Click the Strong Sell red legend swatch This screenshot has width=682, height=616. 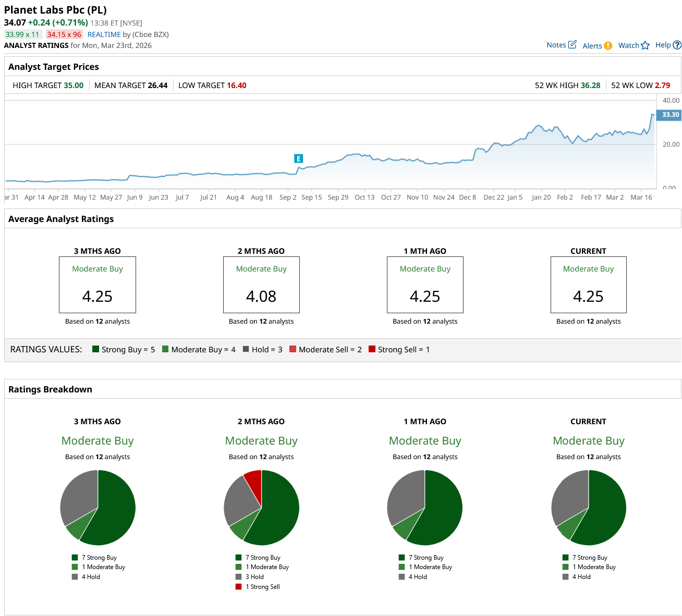372,349
